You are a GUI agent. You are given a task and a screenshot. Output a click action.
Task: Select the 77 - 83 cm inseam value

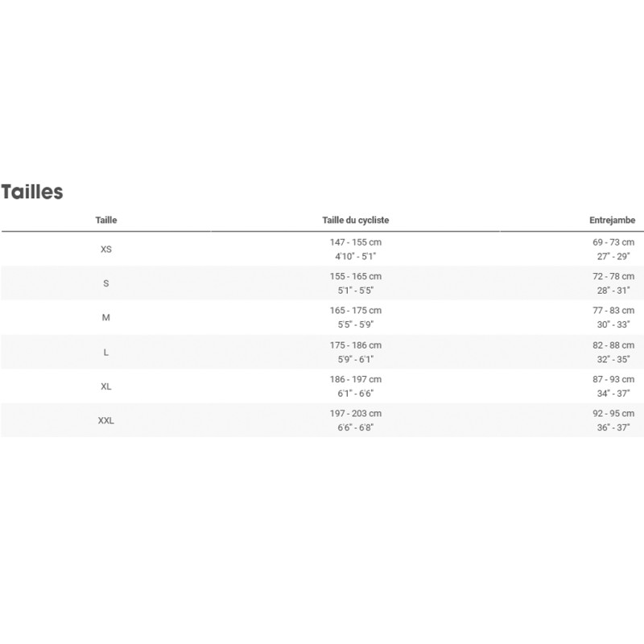[x=613, y=311]
